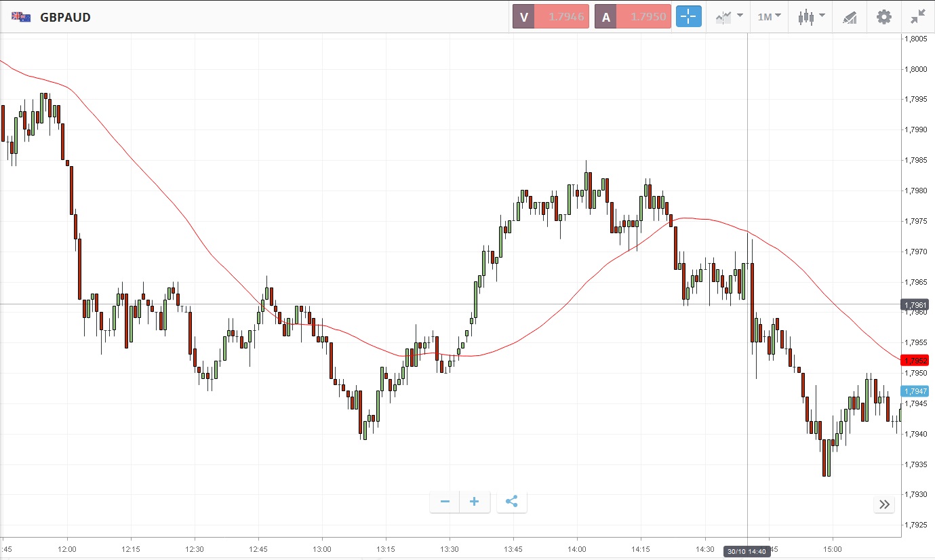Image resolution: width=935 pixels, height=560 pixels.
Task: Share the chart via share icon
Action: tap(512, 502)
